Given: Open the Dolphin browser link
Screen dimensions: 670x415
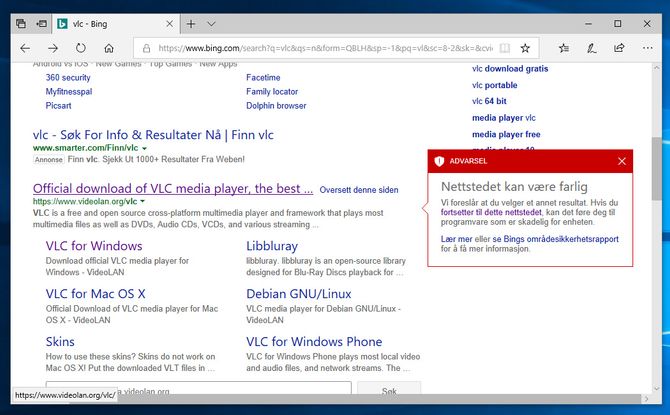Looking at the screenshot, I should click(276, 106).
